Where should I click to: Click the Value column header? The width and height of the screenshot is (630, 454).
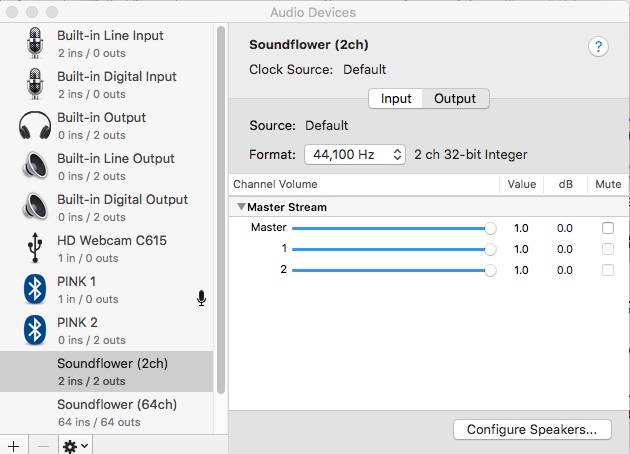tap(522, 184)
